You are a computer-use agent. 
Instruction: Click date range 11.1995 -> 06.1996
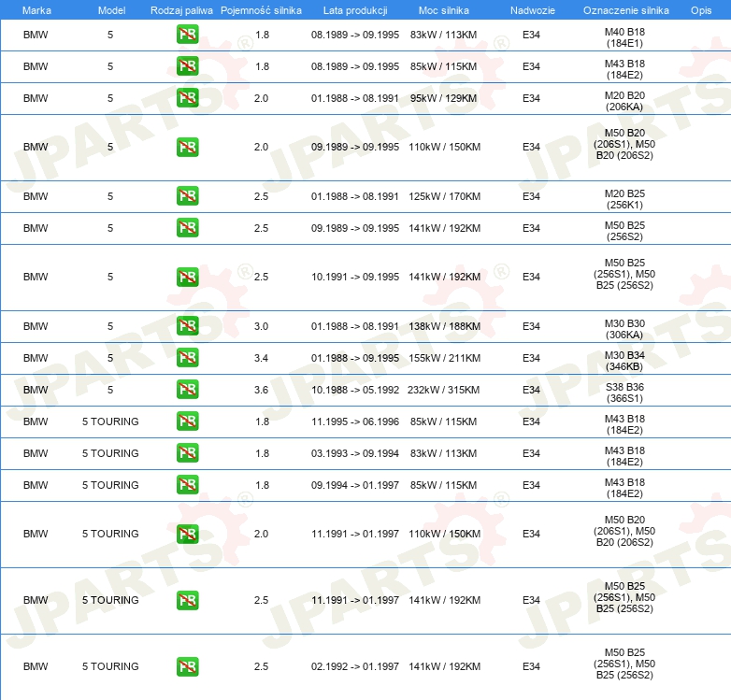[355, 421]
